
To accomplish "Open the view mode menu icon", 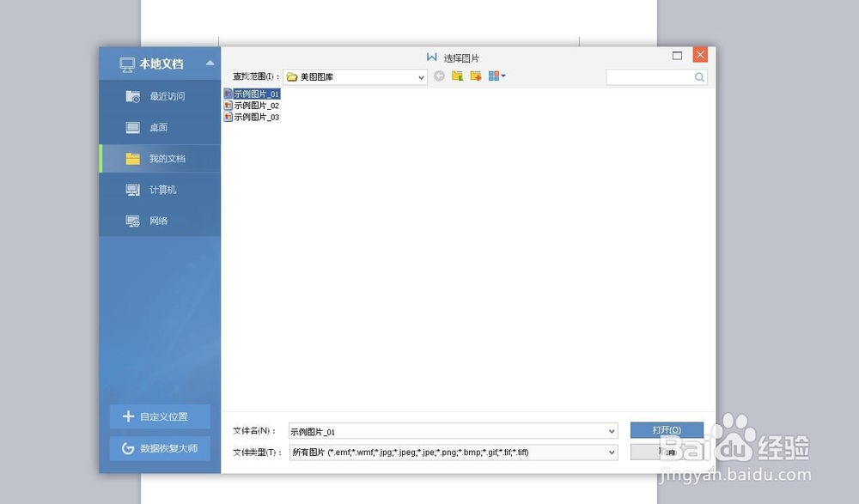I will tap(497, 76).
